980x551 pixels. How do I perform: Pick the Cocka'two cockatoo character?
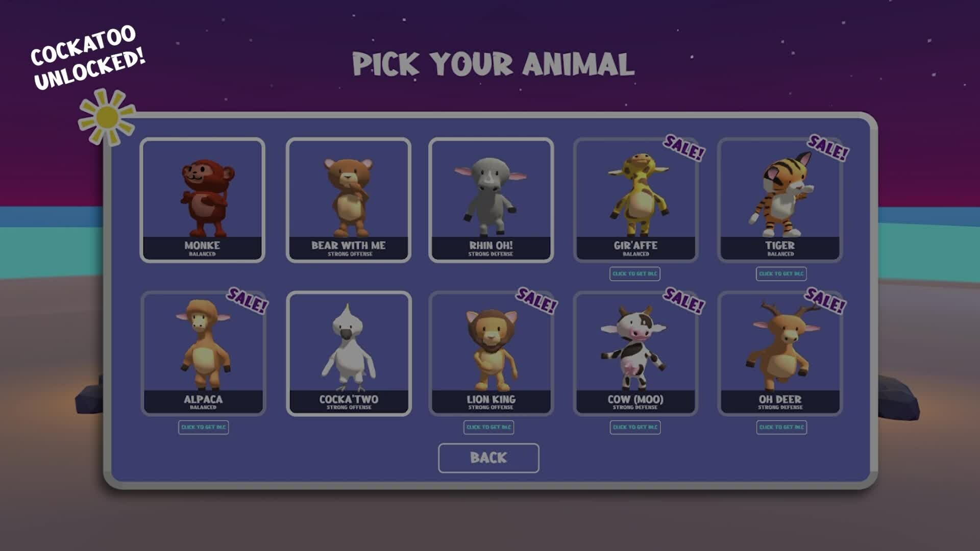(x=349, y=354)
